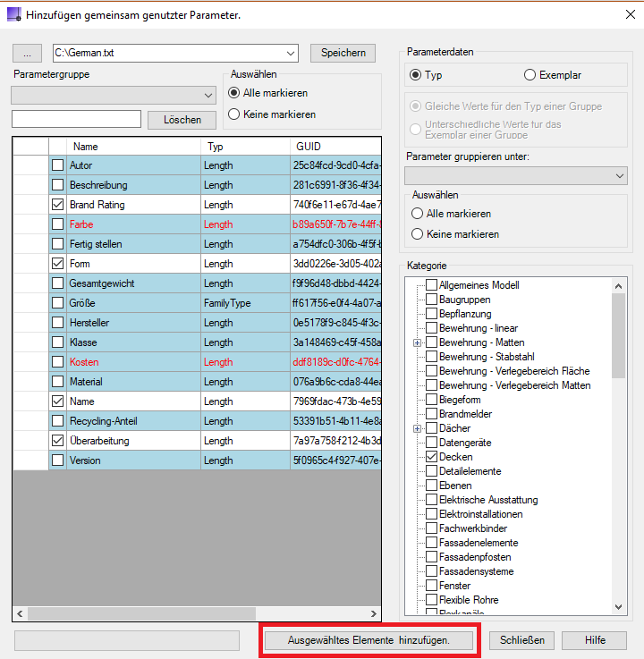Check the Bepflanzung category

[431, 314]
